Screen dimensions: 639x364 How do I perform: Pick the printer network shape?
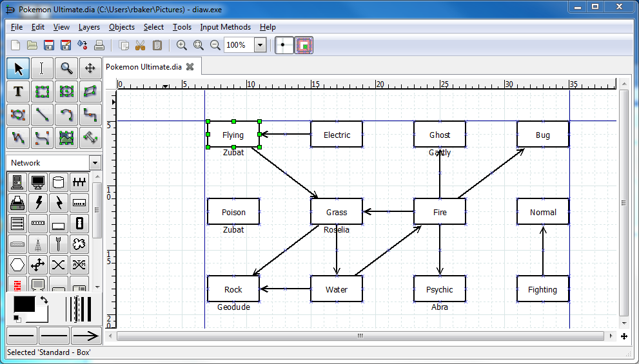[x=17, y=203]
